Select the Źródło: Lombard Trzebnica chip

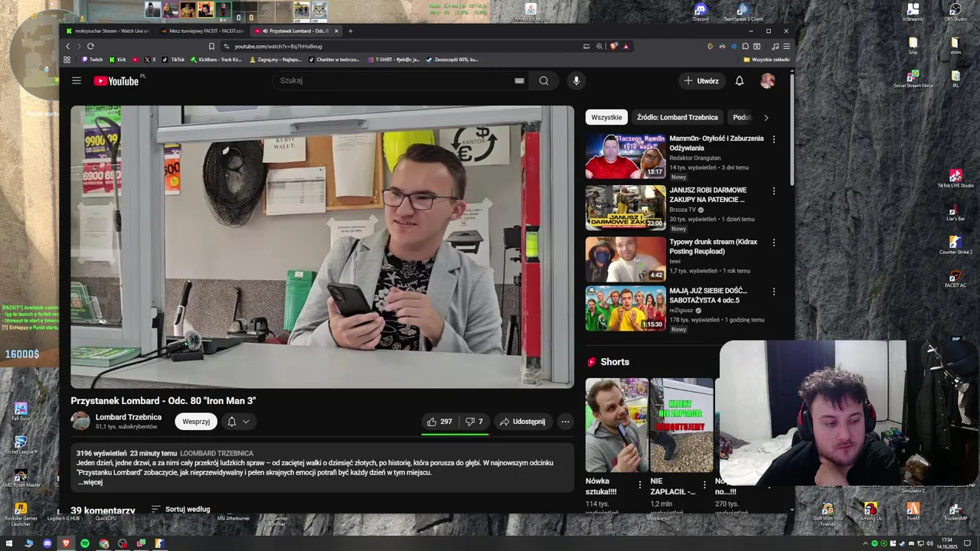(x=677, y=117)
